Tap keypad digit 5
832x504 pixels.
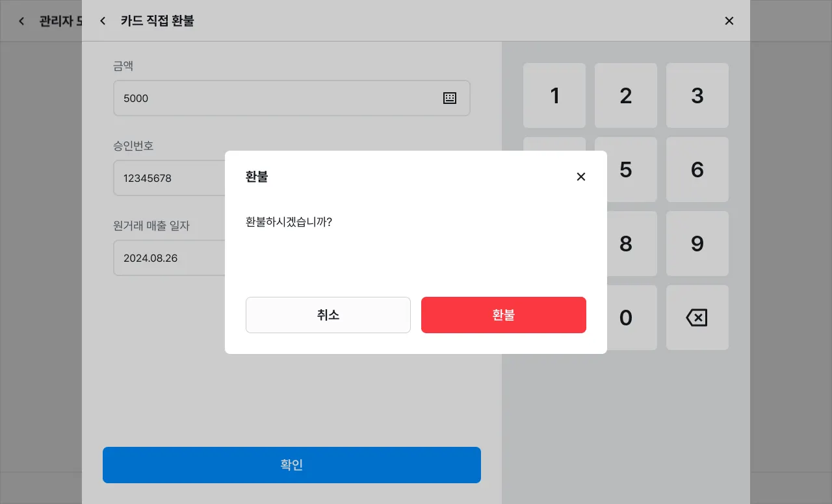coord(626,170)
